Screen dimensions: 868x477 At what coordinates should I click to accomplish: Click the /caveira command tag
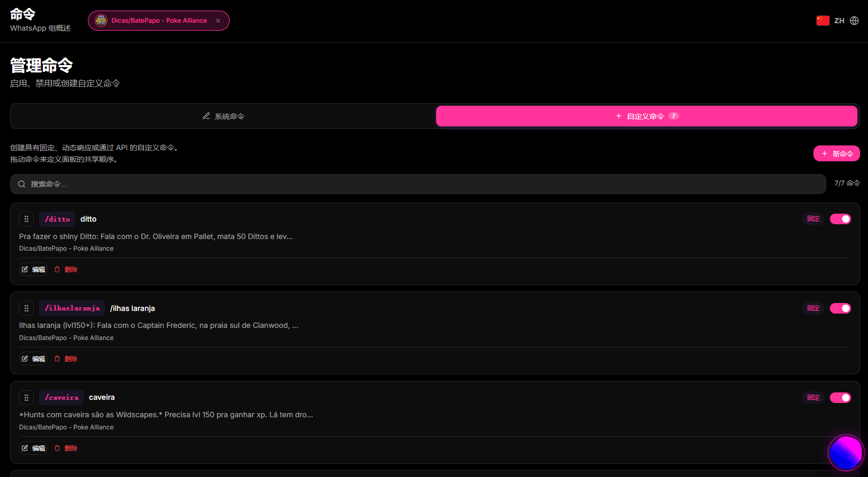click(x=61, y=398)
